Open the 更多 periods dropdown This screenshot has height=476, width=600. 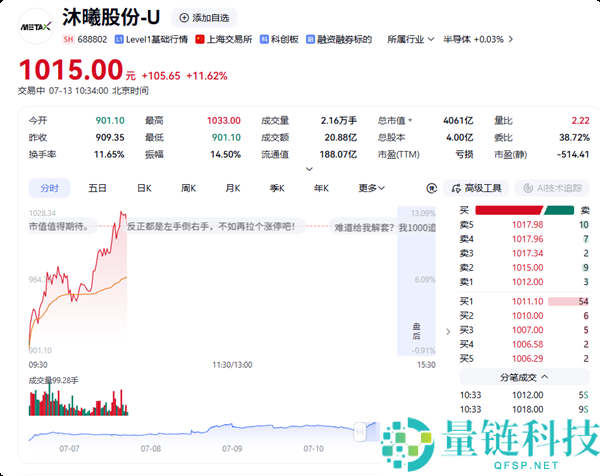372,188
